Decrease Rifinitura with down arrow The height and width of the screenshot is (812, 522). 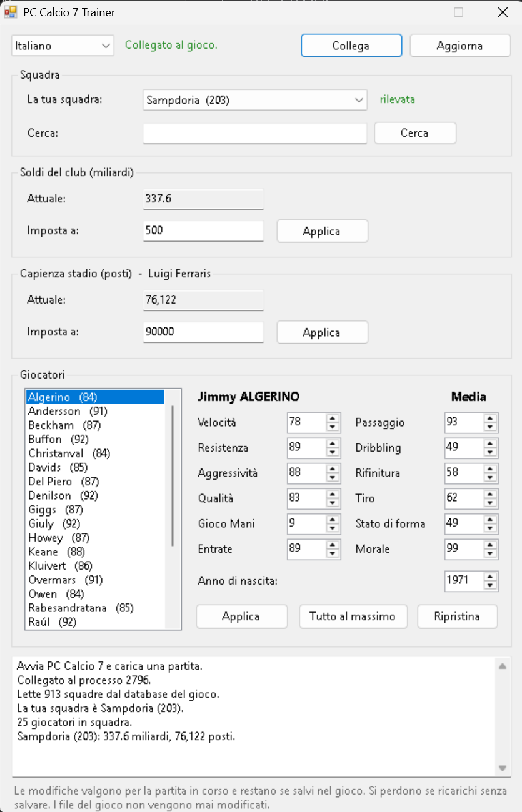coord(491,478)
